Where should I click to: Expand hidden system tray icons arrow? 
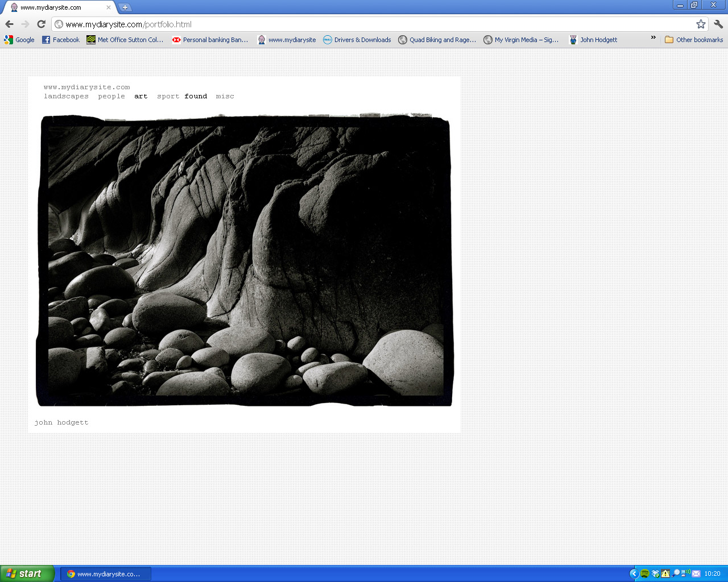[634, 573]
